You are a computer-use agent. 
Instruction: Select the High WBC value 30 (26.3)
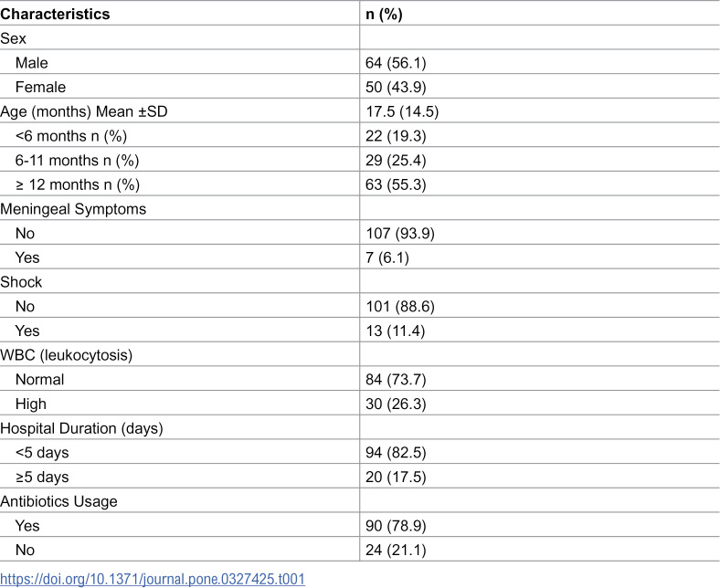tap(396, 404)
